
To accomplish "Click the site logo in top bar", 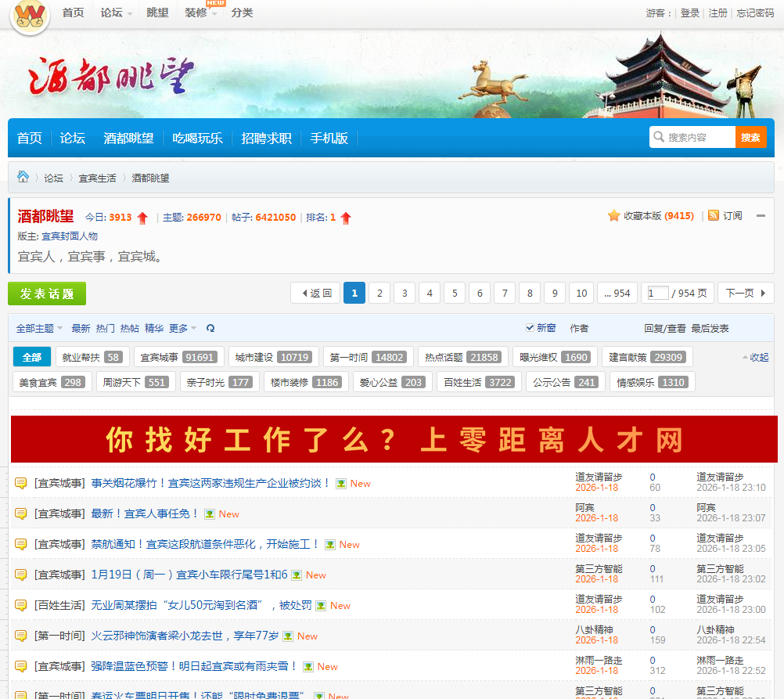I will coord(31,16).
